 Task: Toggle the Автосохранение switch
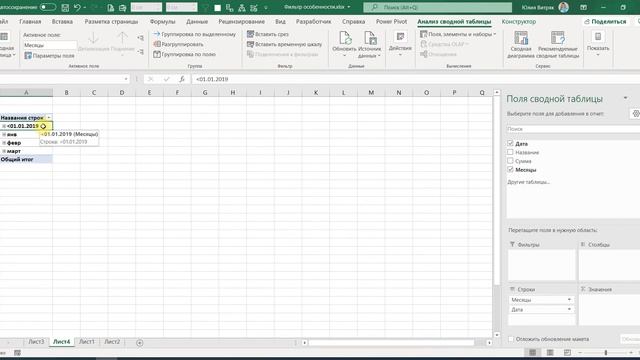coord(48,7)
